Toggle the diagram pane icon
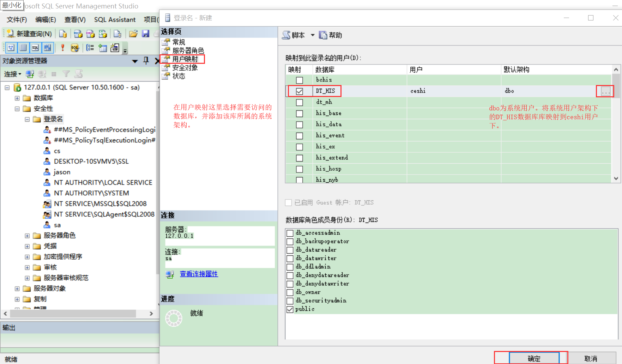Screen dimensions: 622x364 pos(11,48)
